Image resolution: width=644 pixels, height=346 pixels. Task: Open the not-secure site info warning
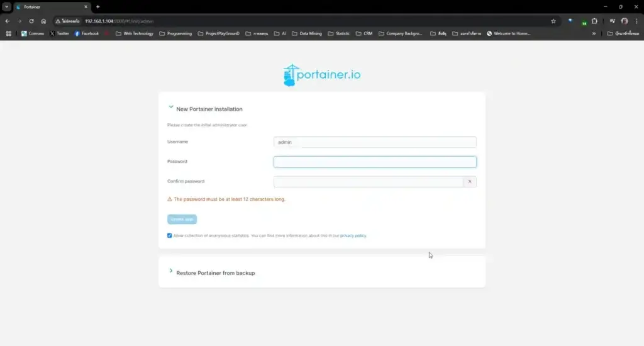point(67,21)
